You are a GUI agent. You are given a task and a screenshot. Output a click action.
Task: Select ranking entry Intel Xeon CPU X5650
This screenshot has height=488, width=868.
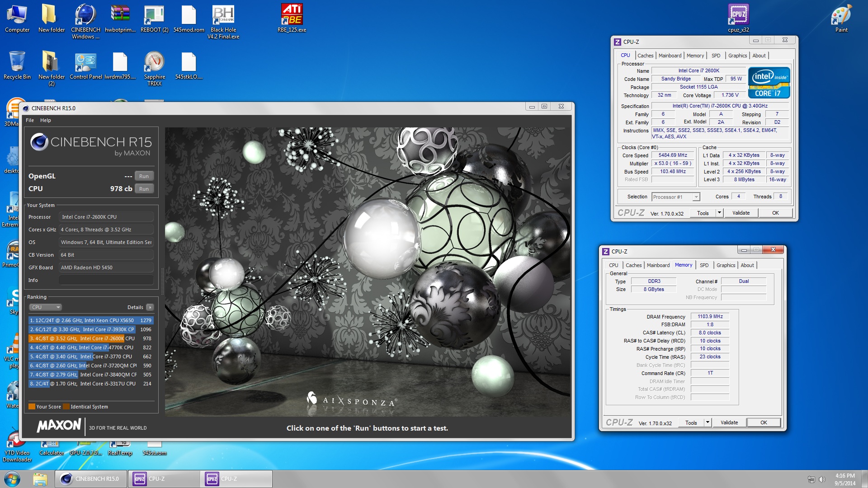point(91,320)
